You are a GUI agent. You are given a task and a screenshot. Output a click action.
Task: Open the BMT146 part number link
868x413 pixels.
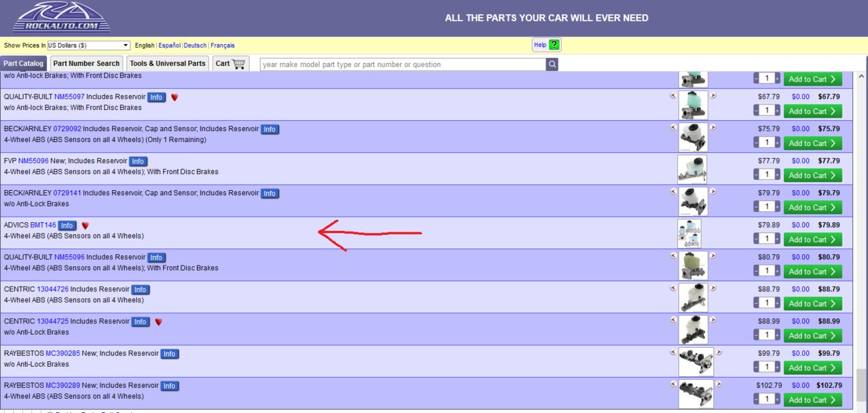coord(43,226)
